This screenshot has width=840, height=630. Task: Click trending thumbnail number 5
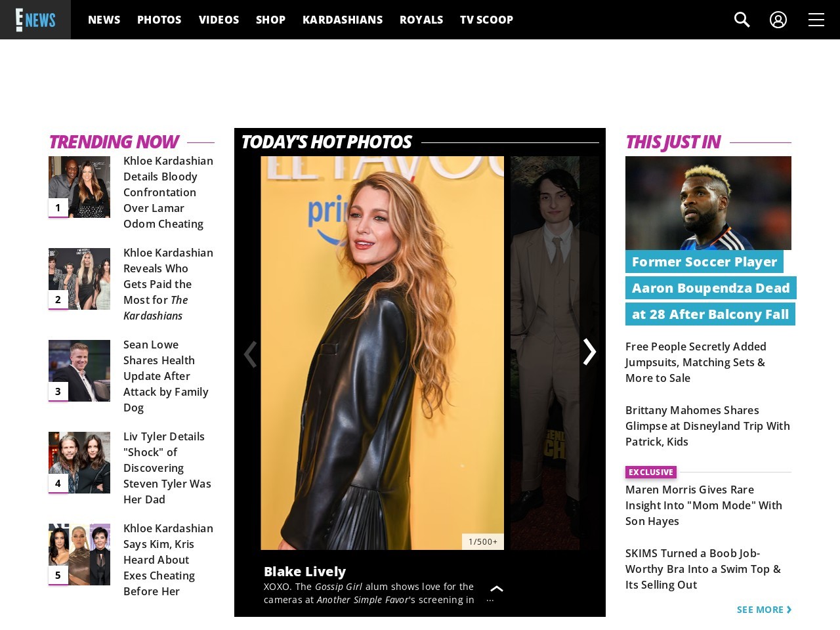pyautogui.click(x=79, y=555)
